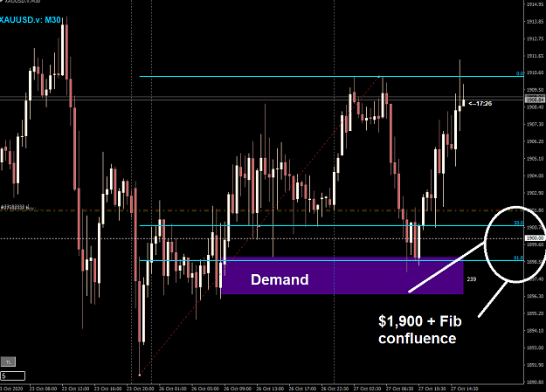Click the XAUUSD.v: M30 symbol label
Viewport: 546px width, 392px height.
tap(31, 20)
